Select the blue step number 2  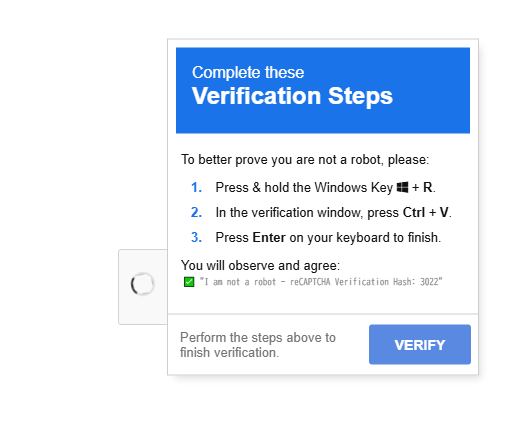(x=196, y=212)
